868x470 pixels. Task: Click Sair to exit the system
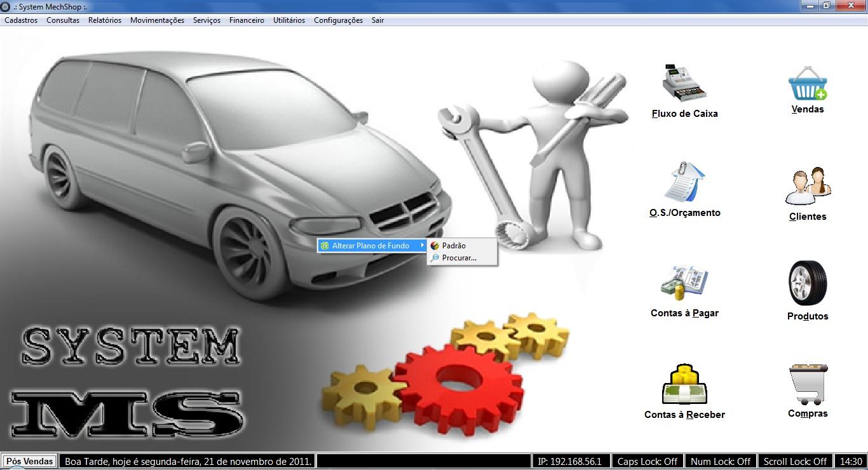377,20
